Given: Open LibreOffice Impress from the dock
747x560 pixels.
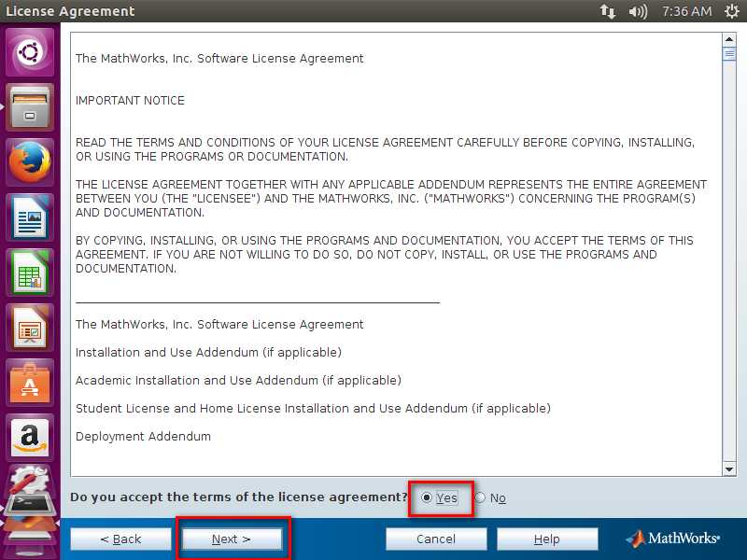Looking at the screenshot, I should pos(30,329).
